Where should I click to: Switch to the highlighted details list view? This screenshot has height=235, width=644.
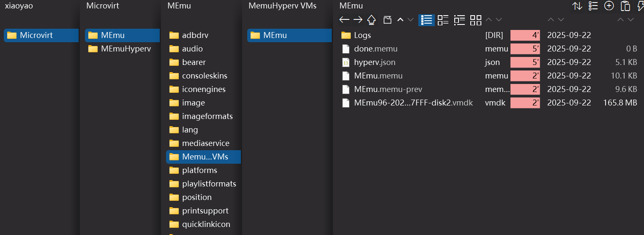coord(426,20)
